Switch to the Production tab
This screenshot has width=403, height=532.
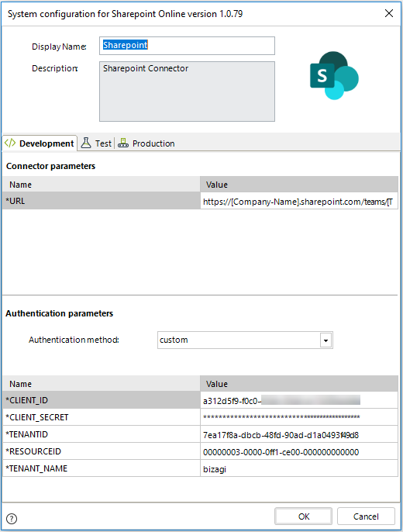[146, 143]
